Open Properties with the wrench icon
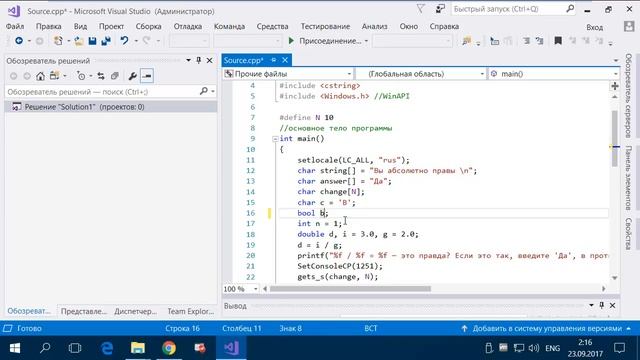The height and width of the screenshot is (360, 640). point(132,76)
